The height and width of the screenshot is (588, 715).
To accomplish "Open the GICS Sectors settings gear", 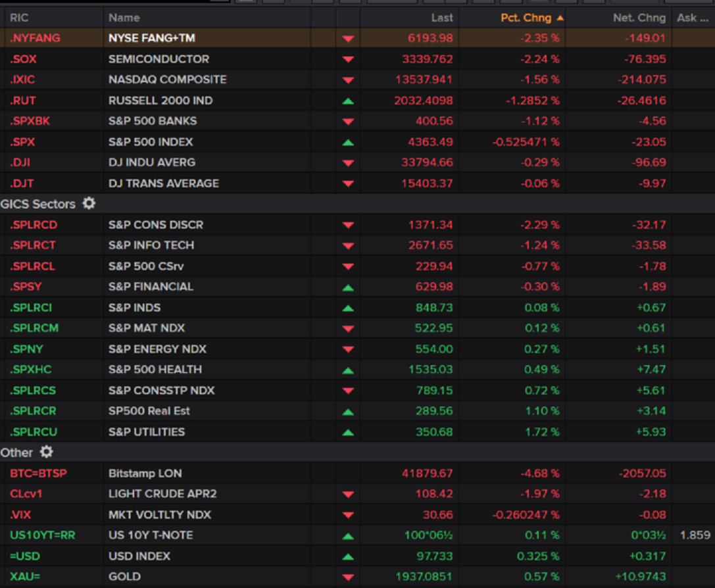I will point(89,204).
